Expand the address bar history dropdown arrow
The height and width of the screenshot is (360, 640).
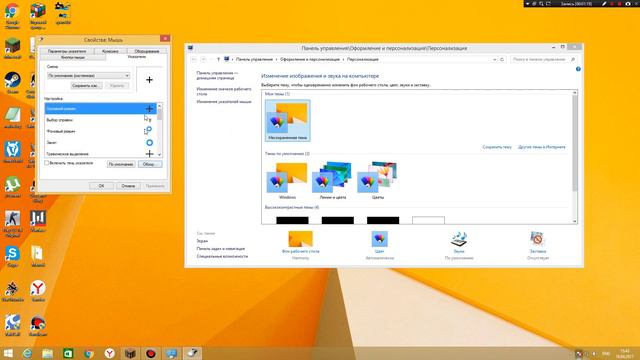495,60
